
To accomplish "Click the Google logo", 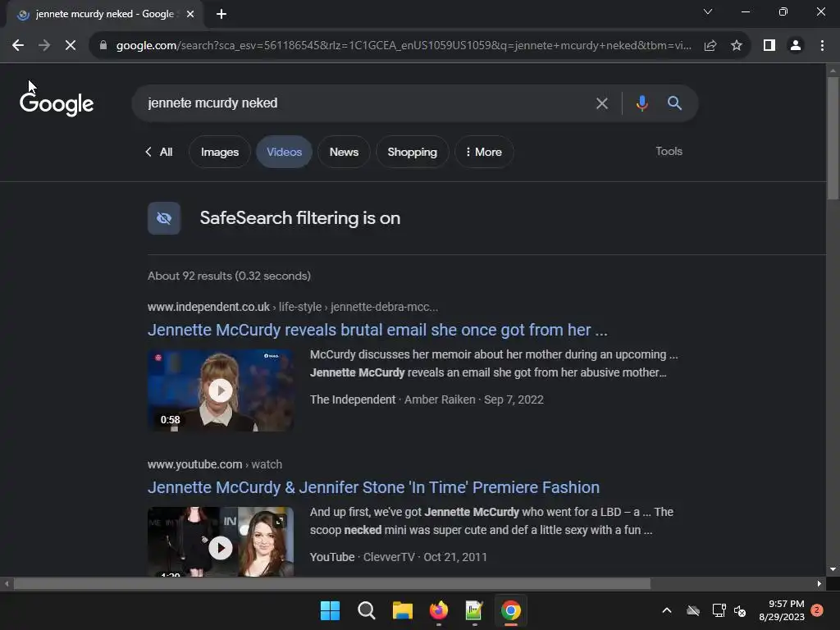I will coord(57,103).
